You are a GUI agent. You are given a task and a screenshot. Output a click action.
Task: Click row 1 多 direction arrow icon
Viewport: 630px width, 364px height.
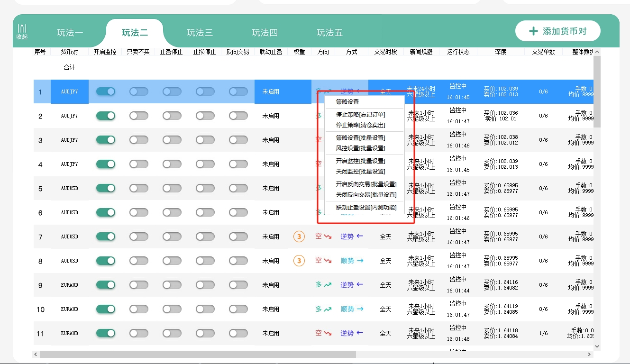point(327,90)
